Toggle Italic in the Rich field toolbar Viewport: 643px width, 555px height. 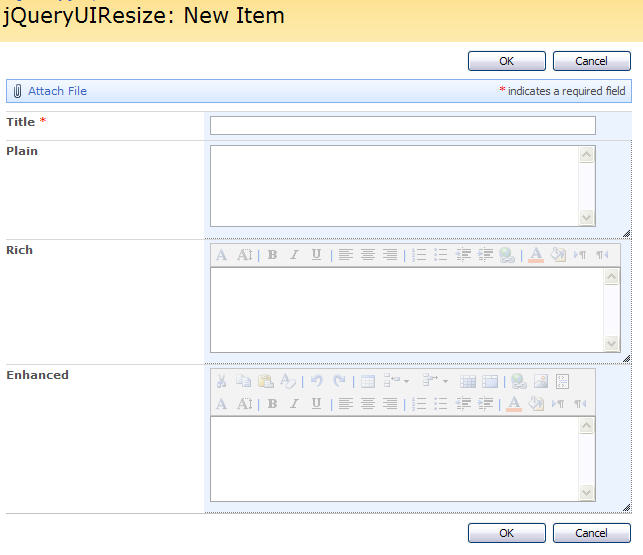(x=294, y=255)
